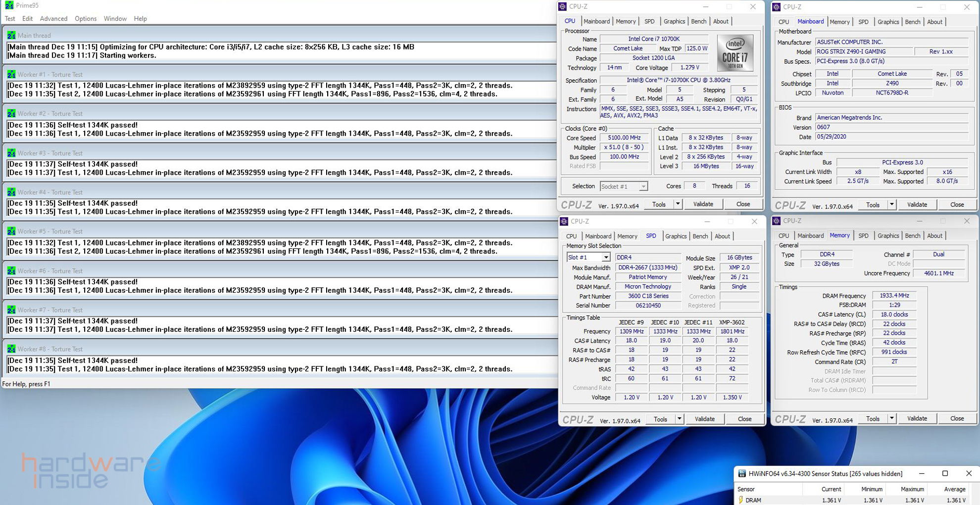Click the Intel Core i7 processor logo

735,53
